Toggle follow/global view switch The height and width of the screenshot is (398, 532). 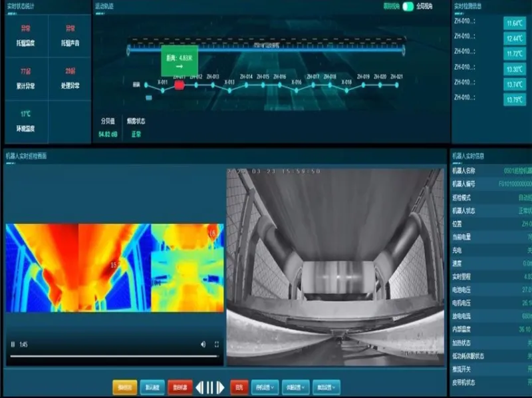[408, 6]
